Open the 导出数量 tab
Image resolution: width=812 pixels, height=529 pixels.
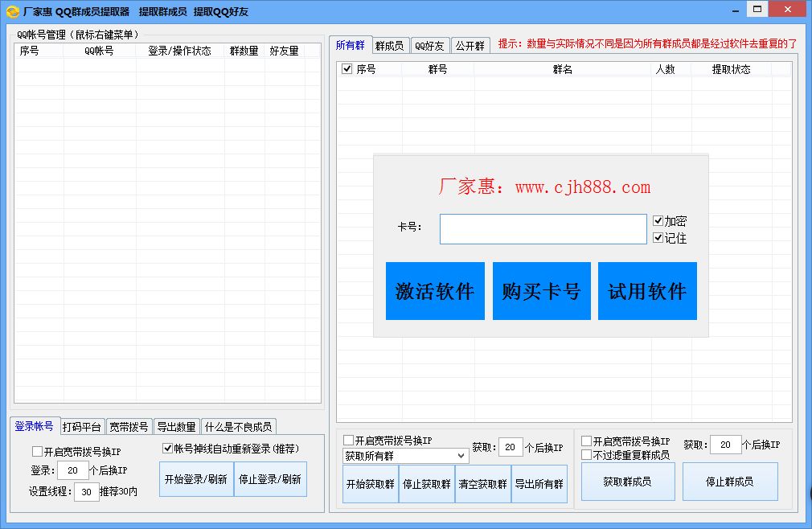pyautogui.click(x=176, y=427)
